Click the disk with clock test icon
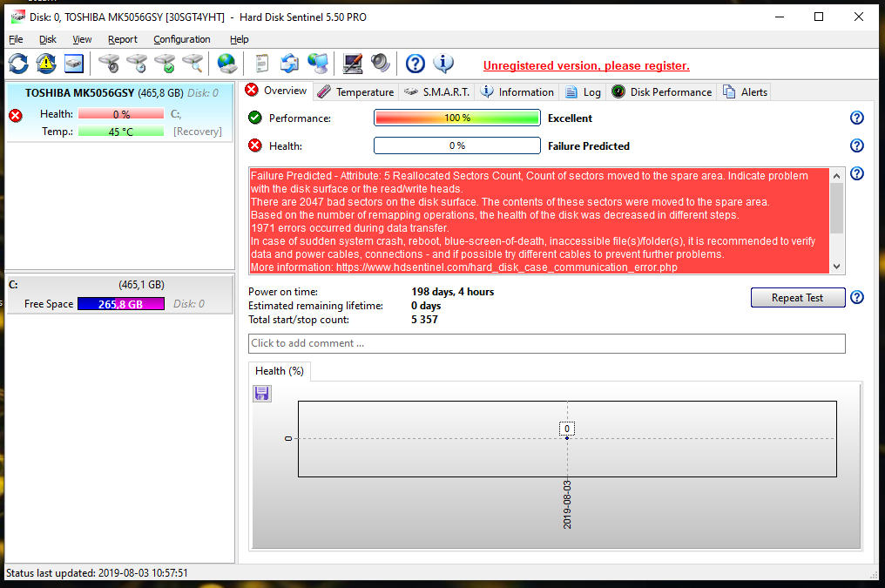The width and height of the screenshot is (885, 588). 137,64
